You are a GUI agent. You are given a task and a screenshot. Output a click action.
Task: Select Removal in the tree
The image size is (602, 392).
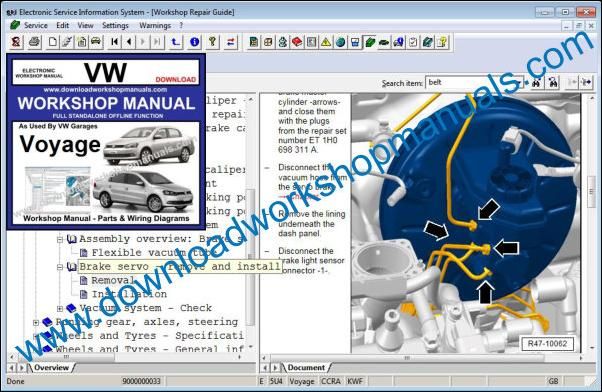(112, 280)
